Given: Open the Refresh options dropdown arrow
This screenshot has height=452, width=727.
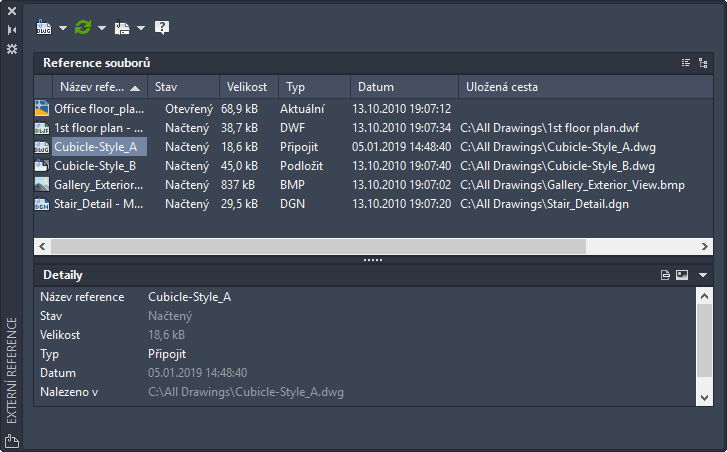Looking at the screenshot, I should point(101,28).
